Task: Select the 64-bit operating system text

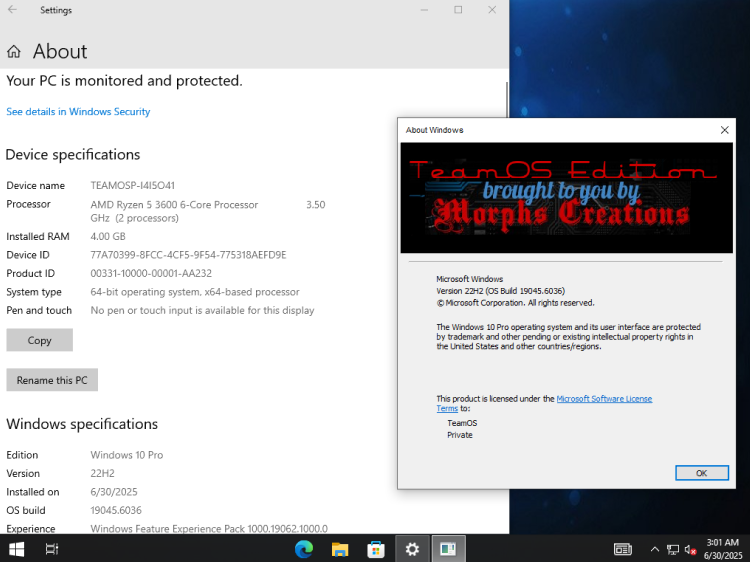Action: [x=195, y=292]
